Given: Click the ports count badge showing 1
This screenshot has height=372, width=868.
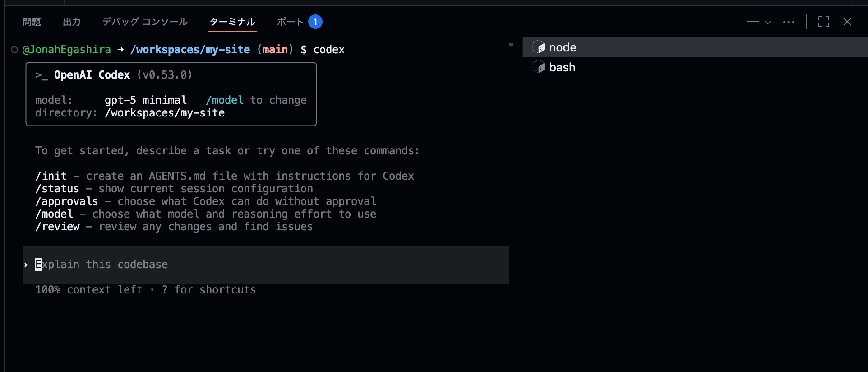Looking at the screenshot, I should (315, 22).
